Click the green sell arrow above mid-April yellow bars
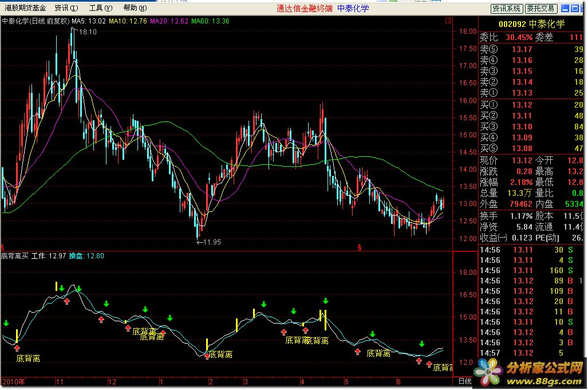Screen dimensions: 588x390 [x=326, y=301]
